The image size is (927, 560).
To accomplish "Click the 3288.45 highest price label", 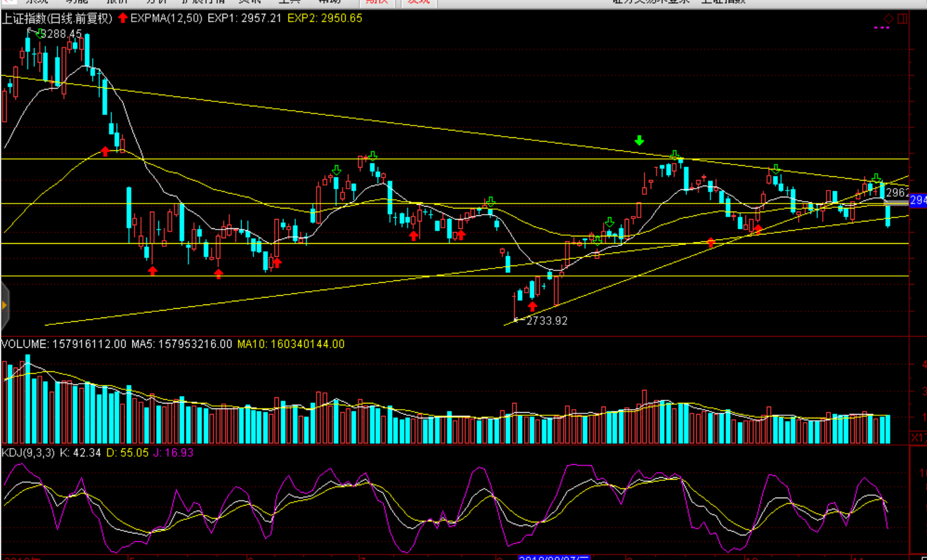I will pos(61,34).
